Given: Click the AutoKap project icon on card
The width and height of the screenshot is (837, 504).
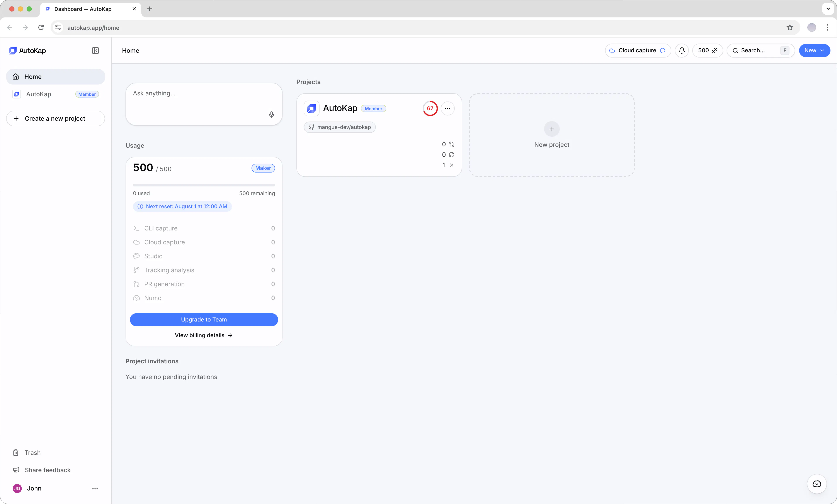Looking at the screenshot, I should point(311,109).
